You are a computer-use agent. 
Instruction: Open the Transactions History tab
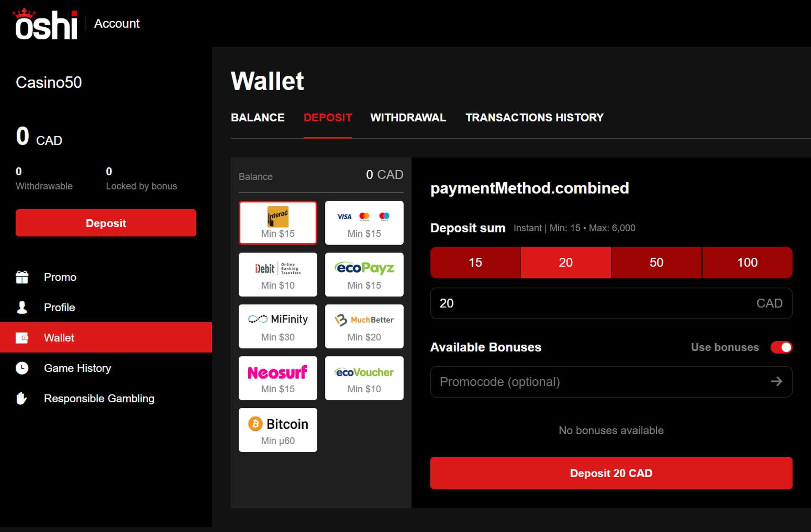click(534, 118)
